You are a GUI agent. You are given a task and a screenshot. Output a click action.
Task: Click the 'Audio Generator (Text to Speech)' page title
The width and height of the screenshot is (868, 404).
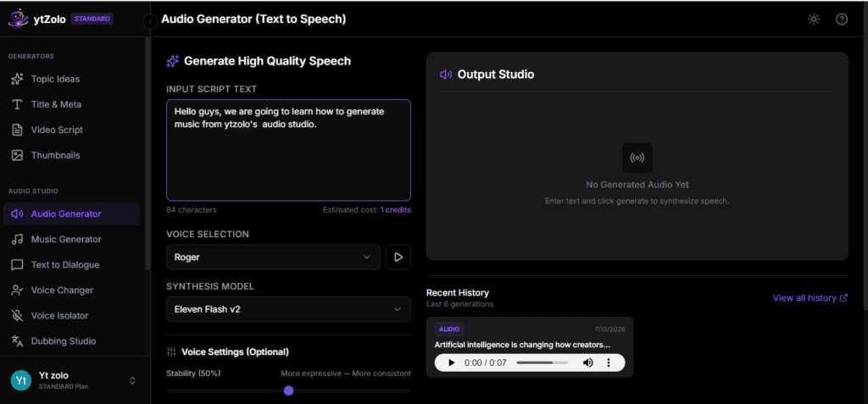point(253,19)
